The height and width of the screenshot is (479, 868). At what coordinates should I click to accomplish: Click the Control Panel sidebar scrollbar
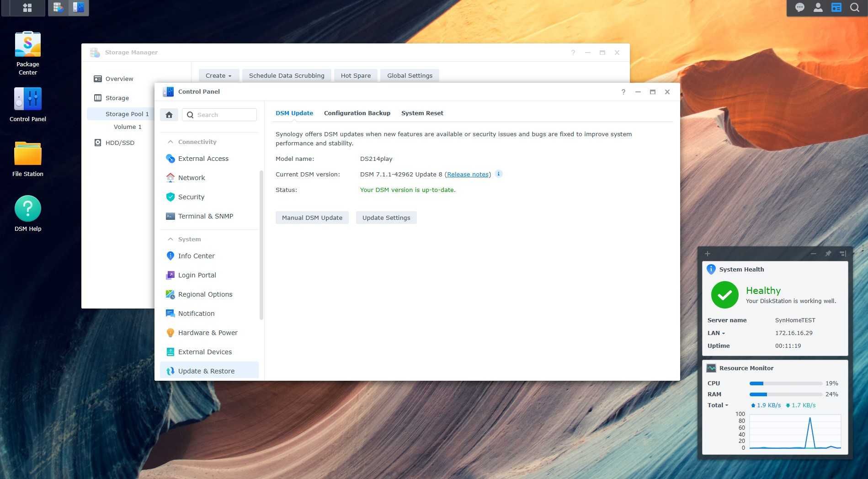click(x=261, y=245)
